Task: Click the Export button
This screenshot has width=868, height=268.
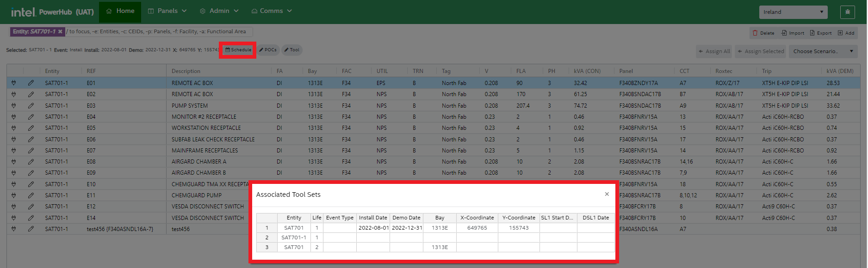Action: (820, 33)
